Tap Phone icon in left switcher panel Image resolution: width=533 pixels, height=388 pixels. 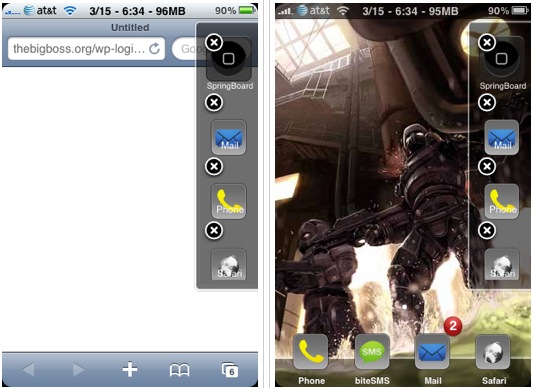click(229, 201)
